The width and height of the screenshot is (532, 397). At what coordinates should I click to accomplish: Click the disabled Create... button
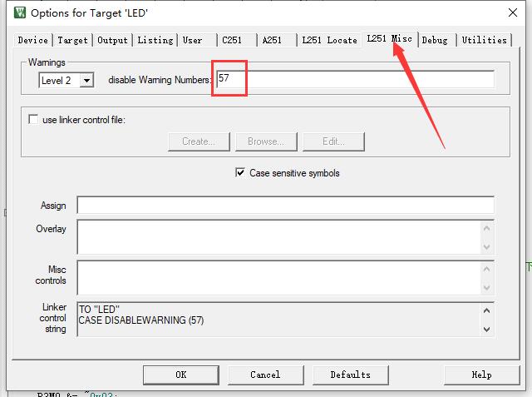(x=199, y=141)
